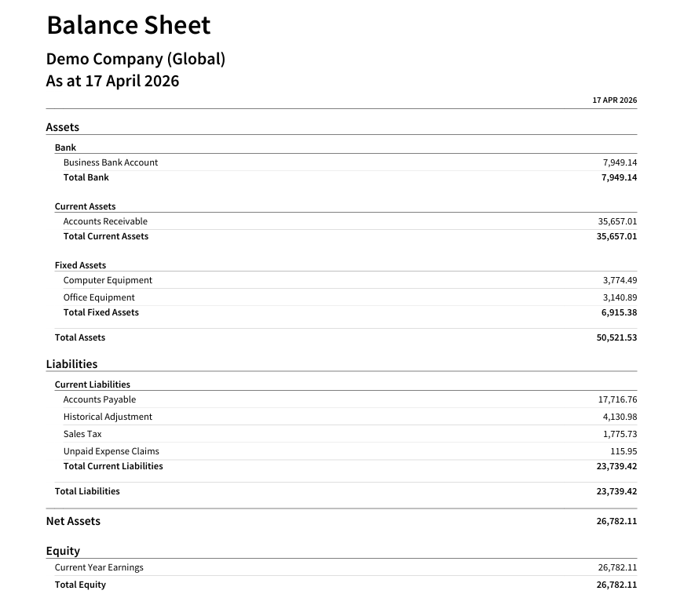
Task: Open the Current Year Earnings line
Action: click(99, 567)
